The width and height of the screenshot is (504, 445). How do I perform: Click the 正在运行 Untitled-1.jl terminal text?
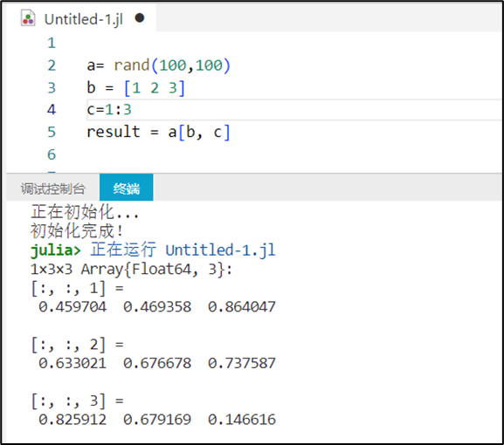pos(183,250)
